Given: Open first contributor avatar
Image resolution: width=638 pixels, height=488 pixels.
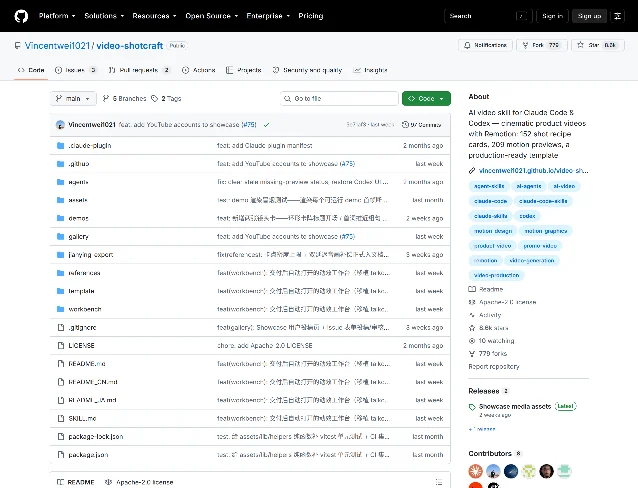Looking at the screenshot, I should pyautogui.click(x=476, y=471).
